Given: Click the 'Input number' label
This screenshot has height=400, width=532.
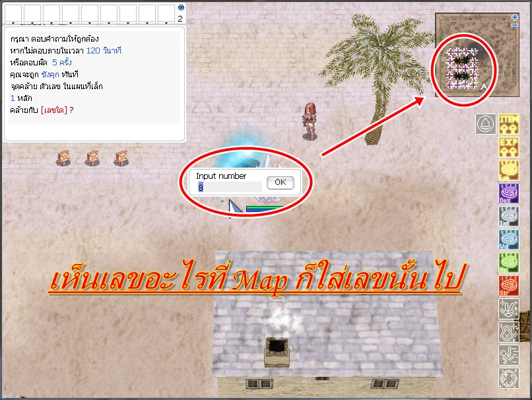Looking at the screenshot, I should point(221,176).
